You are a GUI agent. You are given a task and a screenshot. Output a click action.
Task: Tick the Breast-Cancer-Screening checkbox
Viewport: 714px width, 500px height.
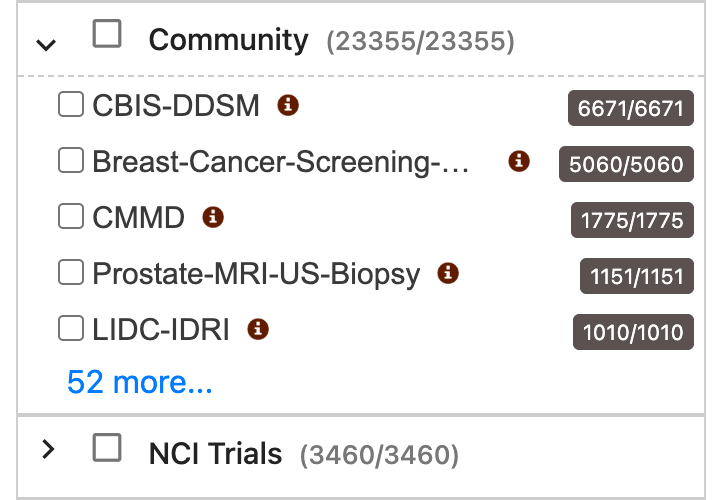(71, 160)
